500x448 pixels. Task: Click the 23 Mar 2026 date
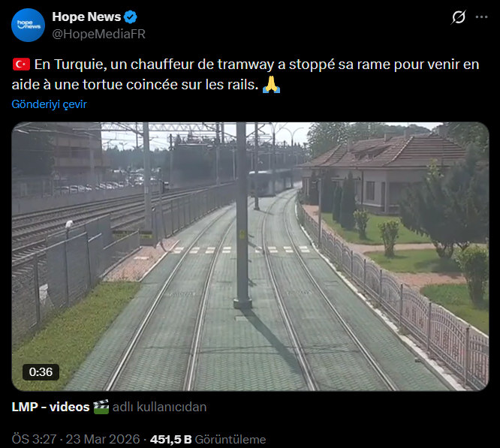[103, 439]
